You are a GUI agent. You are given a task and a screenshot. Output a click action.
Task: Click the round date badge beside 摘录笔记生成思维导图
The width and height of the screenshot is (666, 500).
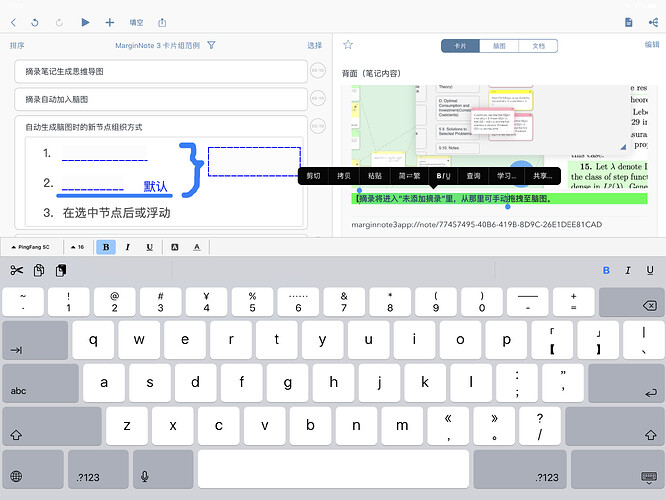coord(318,71)
